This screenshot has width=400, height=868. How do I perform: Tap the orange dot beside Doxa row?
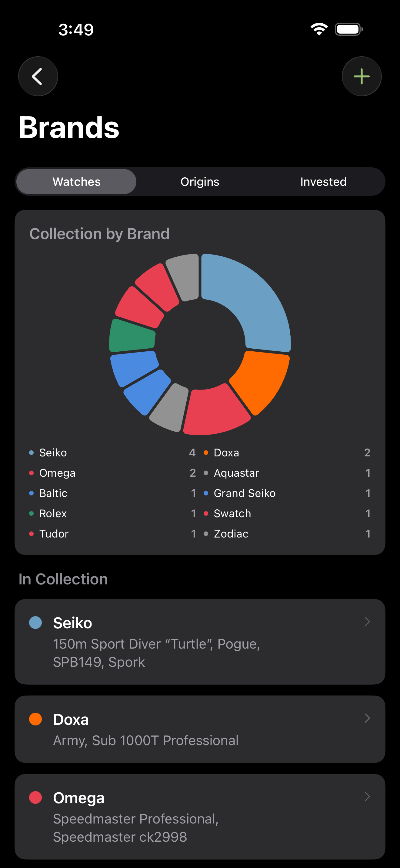pyautogui.click(x=35, y=719)
